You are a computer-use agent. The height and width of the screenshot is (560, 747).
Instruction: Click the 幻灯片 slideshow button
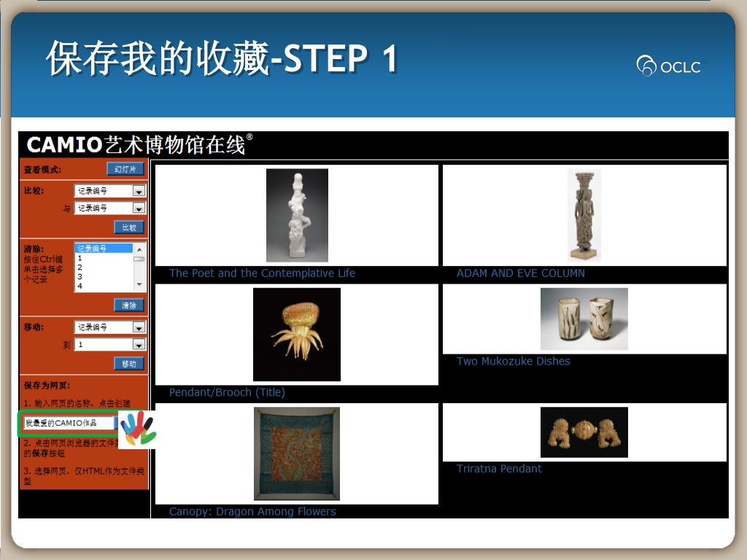click(x=125, y=169)
